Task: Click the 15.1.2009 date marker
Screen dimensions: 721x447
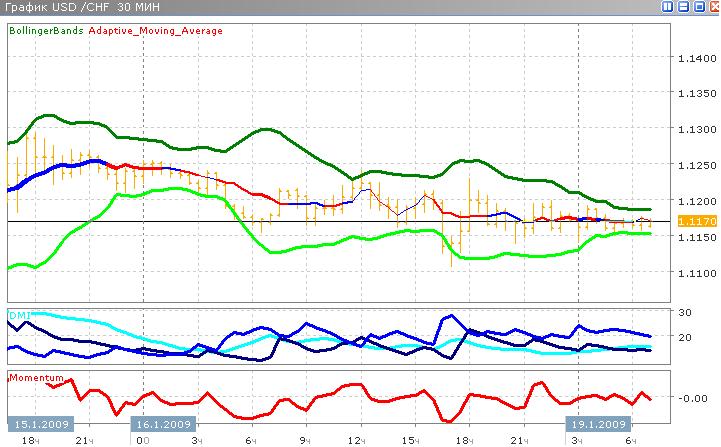Action: point(38,423)
